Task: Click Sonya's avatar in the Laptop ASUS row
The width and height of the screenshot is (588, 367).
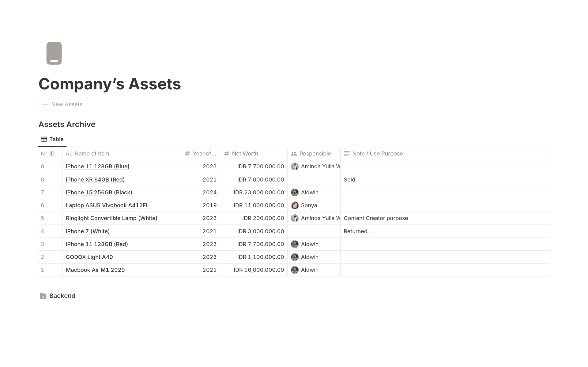Action: pyautogui.click(x=295, y=205)
